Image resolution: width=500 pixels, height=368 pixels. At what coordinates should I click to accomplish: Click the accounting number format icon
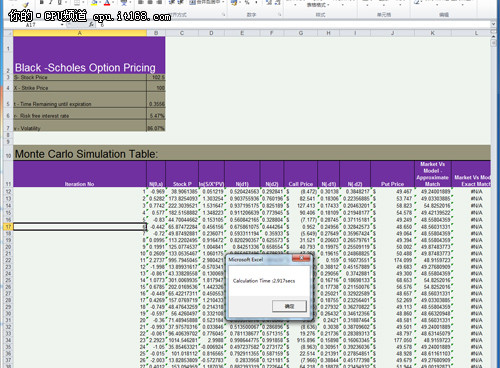(234, 3)
